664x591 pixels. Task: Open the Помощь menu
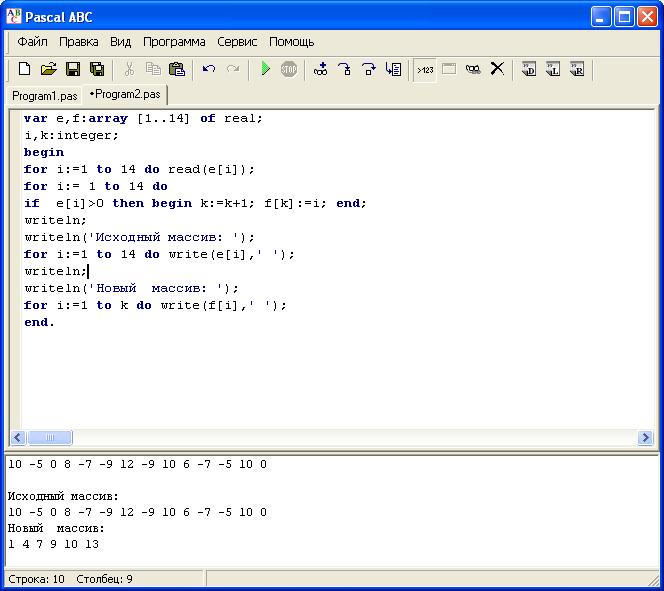[x=291, y=42]
